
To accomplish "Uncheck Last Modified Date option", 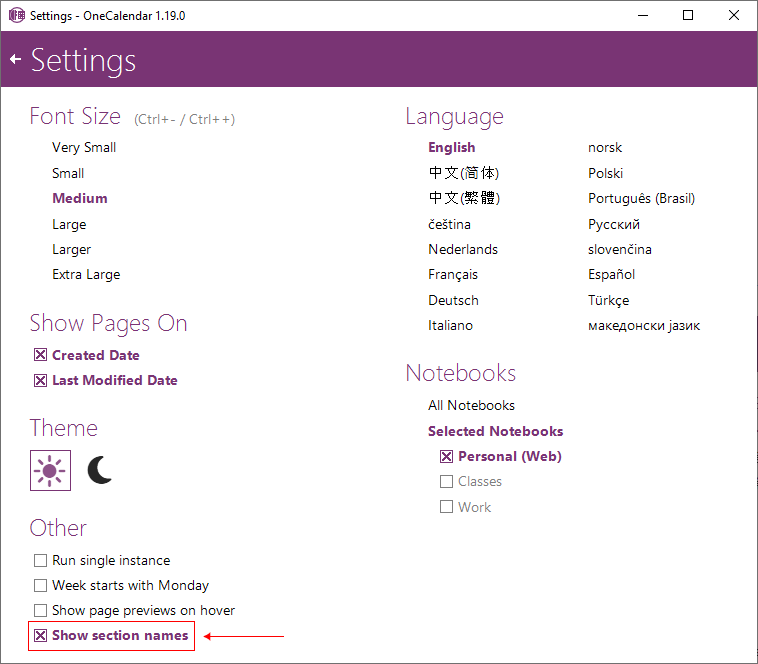I will pyautogui.click(x=41, y=380).
